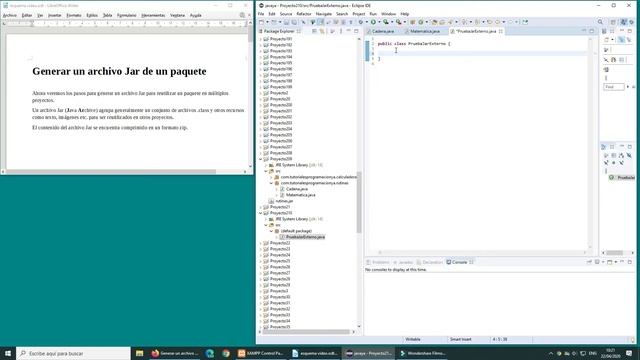Open the Herramientas menu in LibreOffice Writer
Image resolution: width=640 pixels, height=360 pixels.
(x=153, y=15)
